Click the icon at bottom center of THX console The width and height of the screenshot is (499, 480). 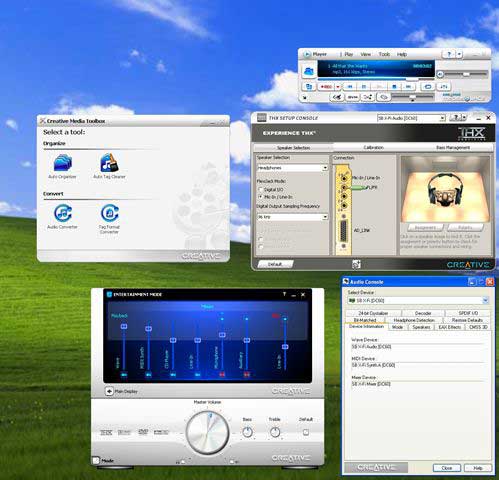(356, 264)
